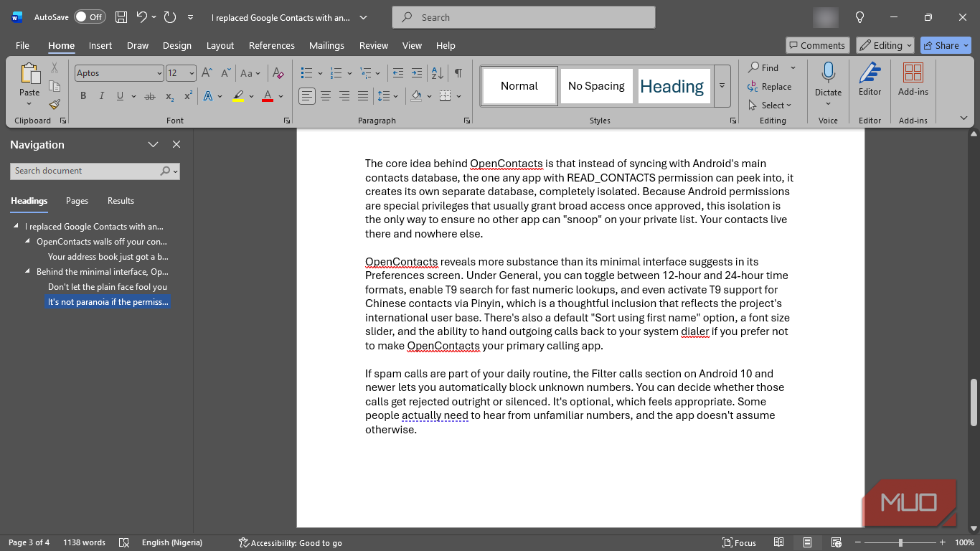The image size is (980, 551).
Task: Open the References ribbon tab
Action: [x=272, y=45]
